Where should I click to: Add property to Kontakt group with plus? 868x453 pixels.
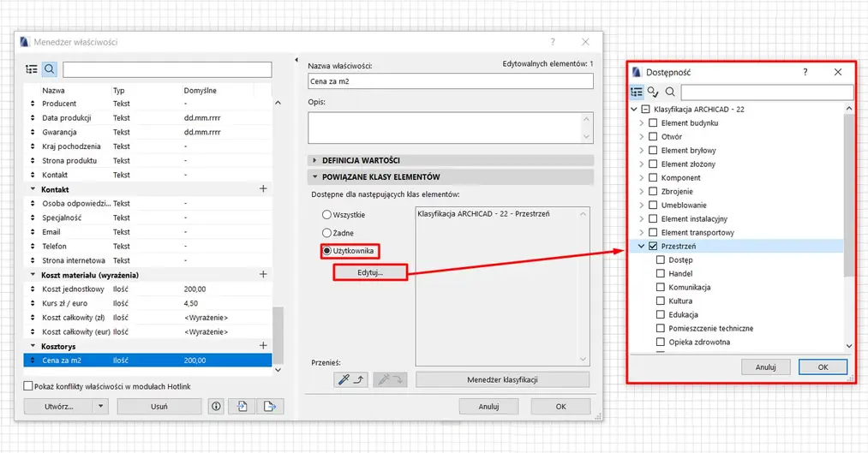pyautogui.click(x=263, y=189)
